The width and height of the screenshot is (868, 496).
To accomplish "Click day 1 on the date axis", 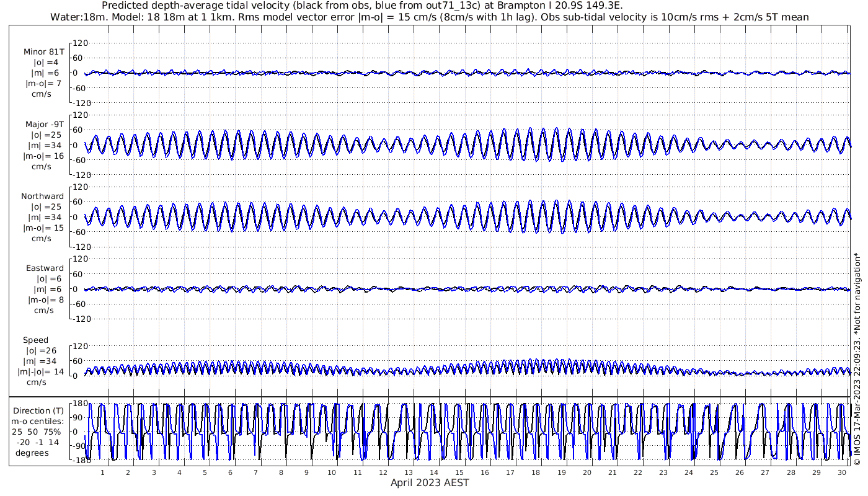I will [103, 472].
